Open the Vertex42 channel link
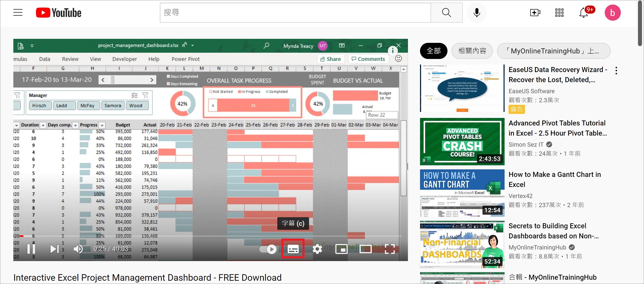Viewport: 644px width, 284px height. click(520, 196)
